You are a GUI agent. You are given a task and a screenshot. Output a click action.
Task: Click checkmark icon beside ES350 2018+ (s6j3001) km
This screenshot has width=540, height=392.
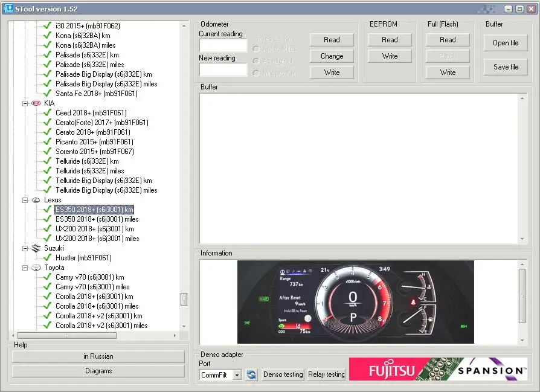pos(48,210)
